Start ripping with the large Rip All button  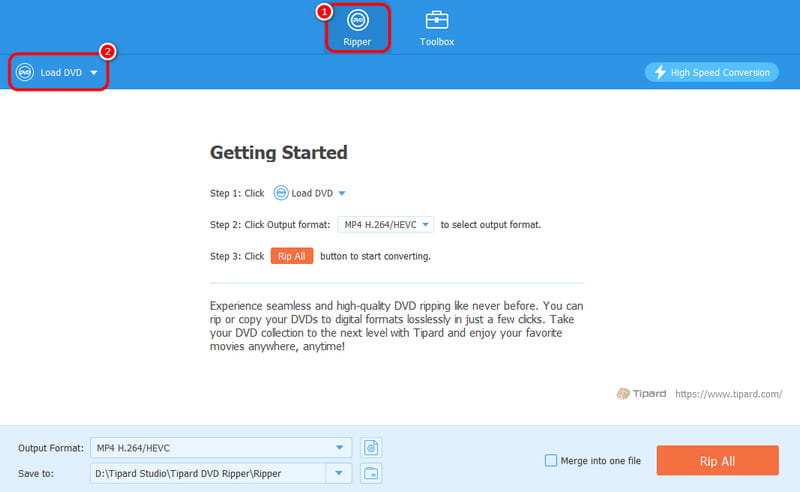[717, 460]
